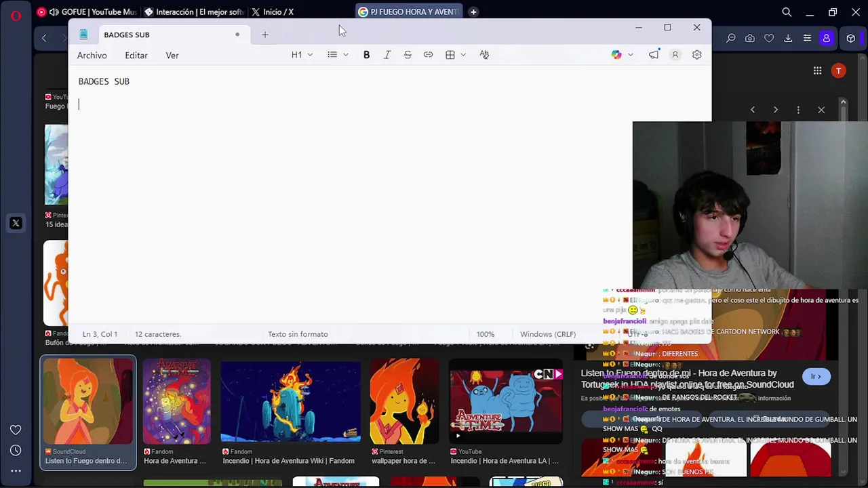868x488 pixels.
Task: Open Opera sidebar three-dot more options
Action: click(16, 470)
